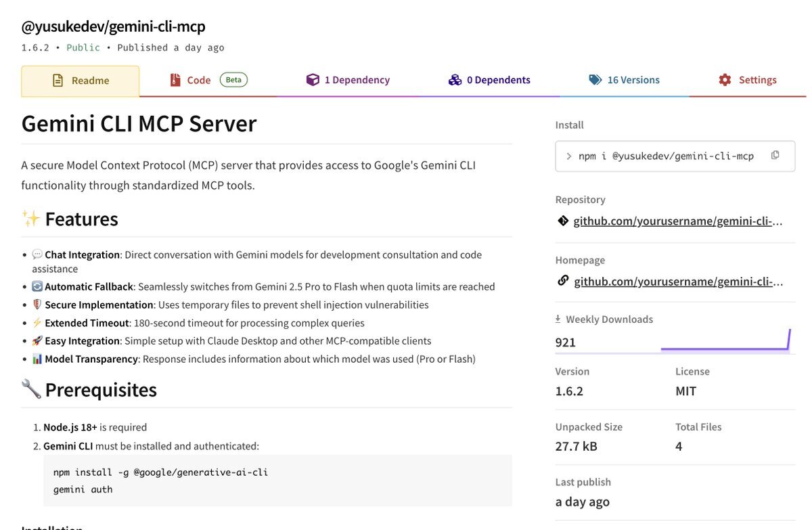Open the Readme tab
The width and height of the screenshot is (812, 530).
pos(81,81)
